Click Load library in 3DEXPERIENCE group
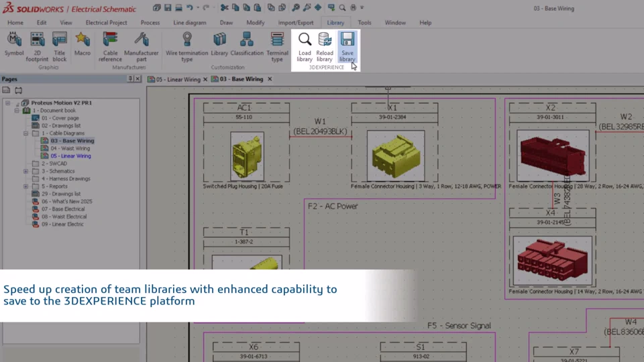Screen dimensions: 644x362 pyautogui.click(x=305, y=47)
